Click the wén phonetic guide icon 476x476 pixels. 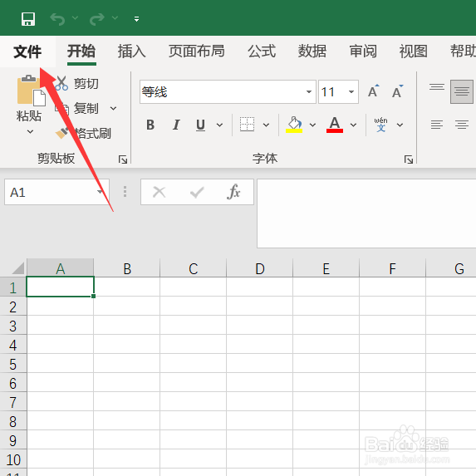(380, 125)
